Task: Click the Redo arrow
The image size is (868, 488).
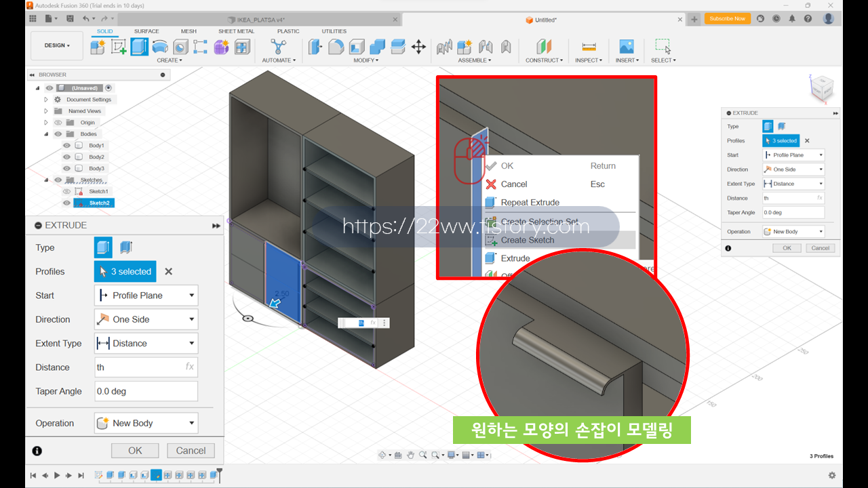Action: tap(104, 19)
